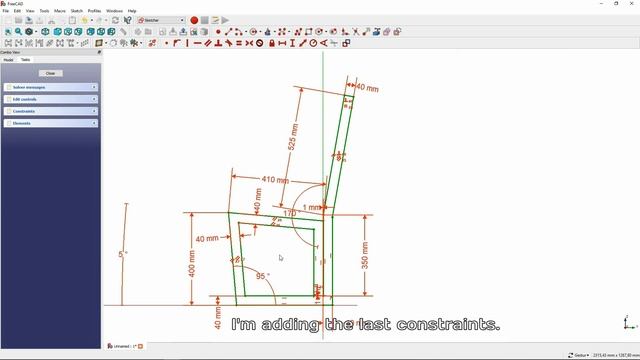The image size is (640, 360).
Task: Apply Symmetric constraint
Action: (x=249, y=43)
